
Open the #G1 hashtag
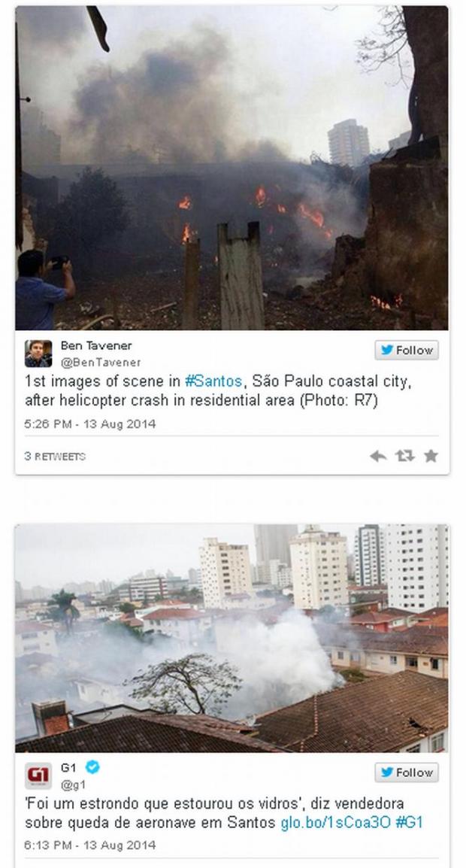tap(409, 823)
